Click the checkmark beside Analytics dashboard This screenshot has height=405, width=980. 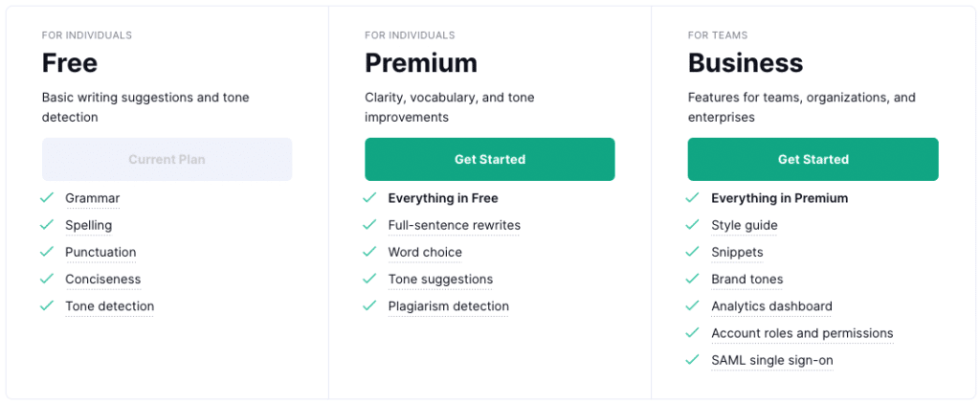[692, 305]
